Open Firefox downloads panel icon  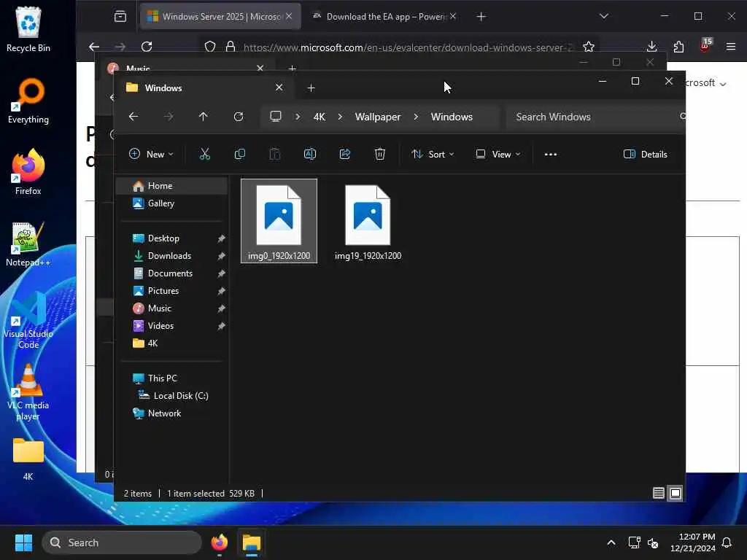pyautogui.click(x=652, y=46)
